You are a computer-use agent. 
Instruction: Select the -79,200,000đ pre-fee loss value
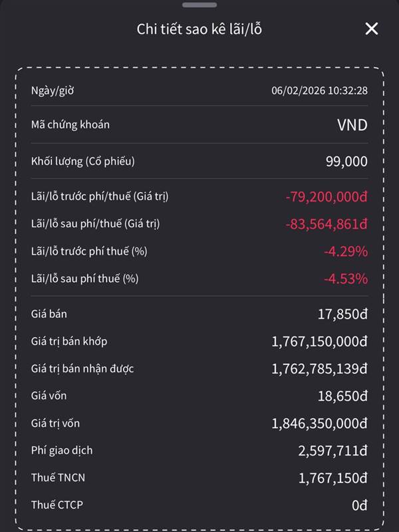click(327, 197)
